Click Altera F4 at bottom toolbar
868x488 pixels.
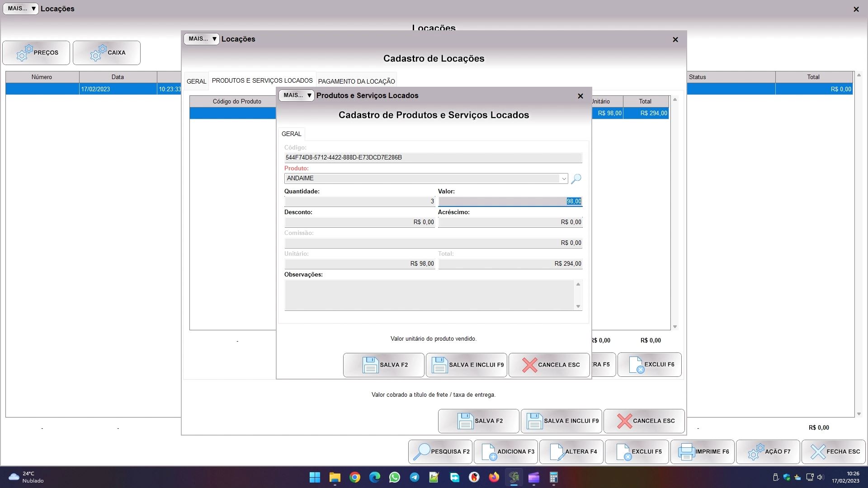coord(571,452)
